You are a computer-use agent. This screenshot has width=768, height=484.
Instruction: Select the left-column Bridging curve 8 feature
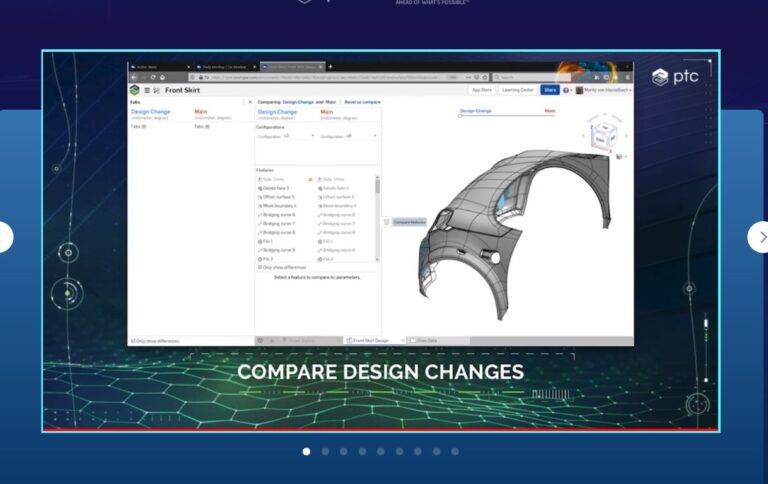pyautogui.click(x=276, y=232)
